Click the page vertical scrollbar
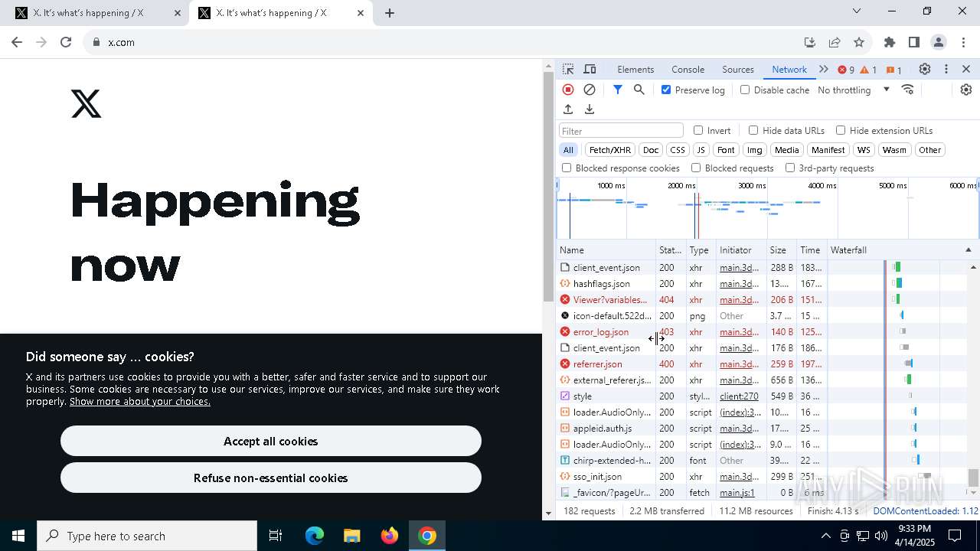This screenshot has height=551, width=980. point(548,187)
